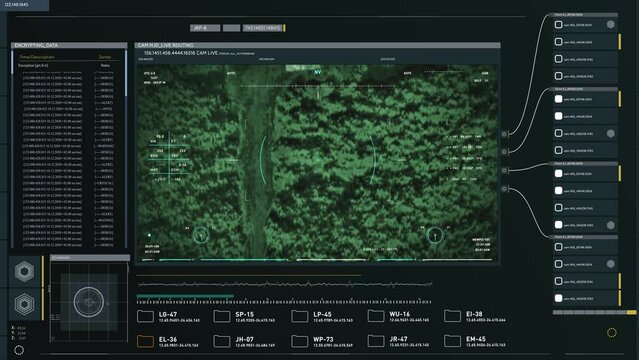Toggle checkbox in third row of third group
Image resolution: width=639 pixels, height=360 pixels.
(x=559, y=208)
